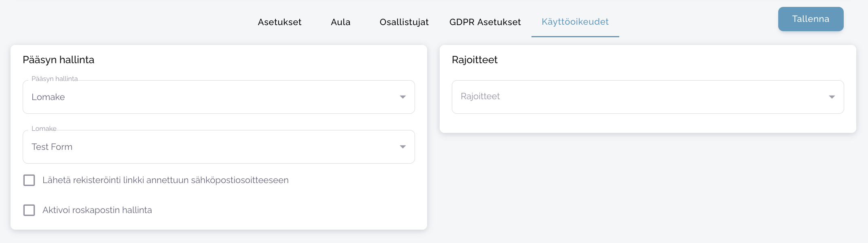Viewport: 868px width, 243px height.
Task: Click the Rajoitteet card heading
Action: [474, 60]
